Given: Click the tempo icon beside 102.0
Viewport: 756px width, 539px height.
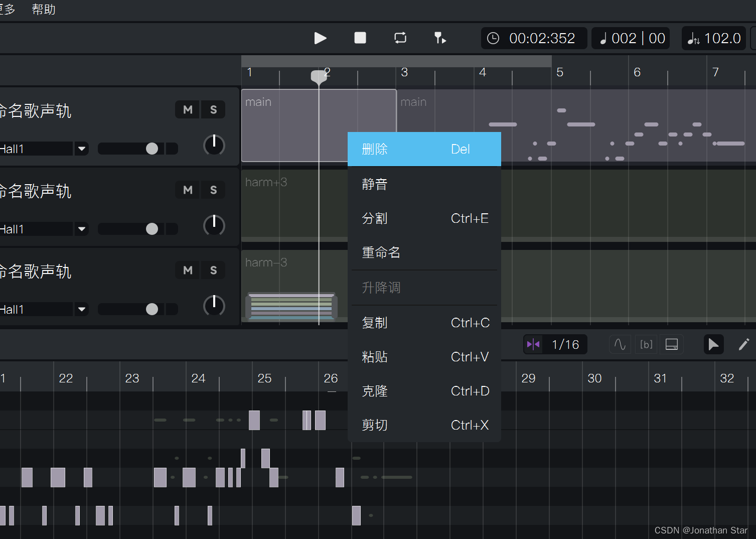Looking at the screenshot, I should click(693, 39).
